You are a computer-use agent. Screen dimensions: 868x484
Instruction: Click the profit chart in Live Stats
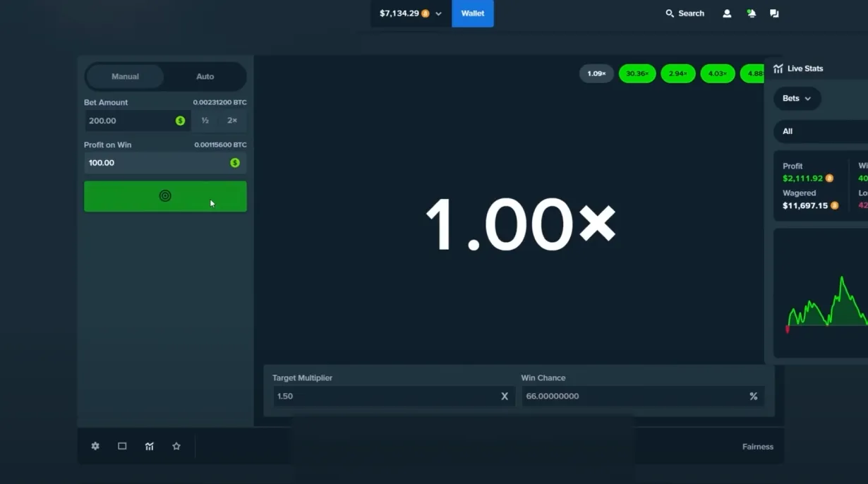pos(822,293)
